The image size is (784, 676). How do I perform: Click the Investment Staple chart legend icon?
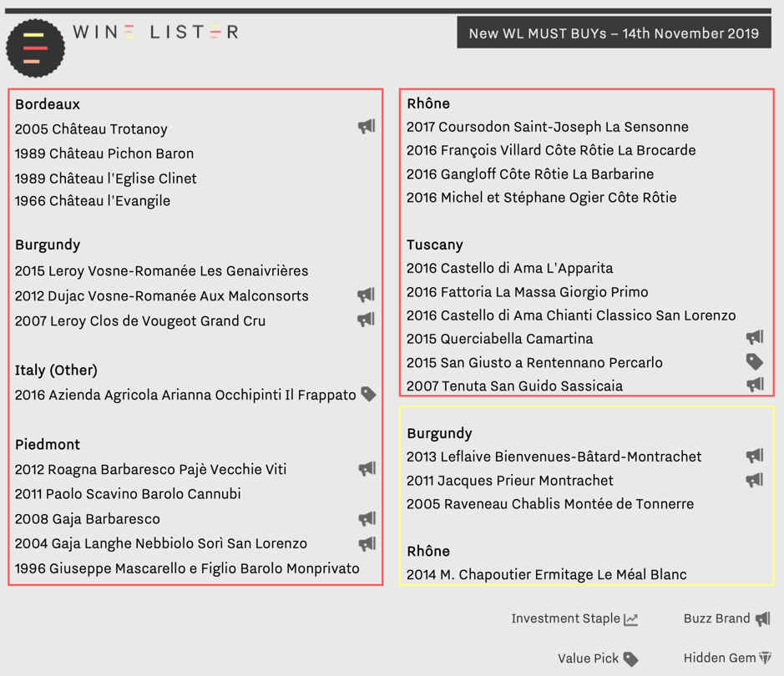631,619
